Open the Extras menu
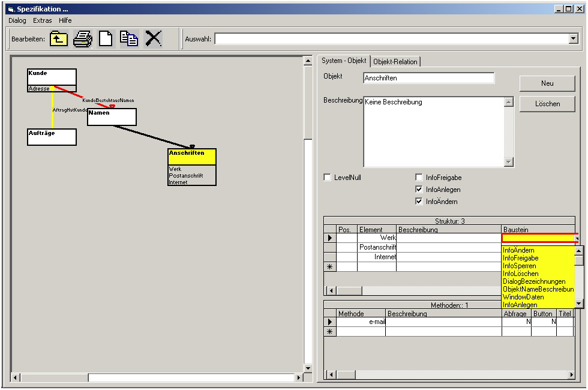This screenshot has height=390, width=588. pyautogui.click(x=43, y=20)
